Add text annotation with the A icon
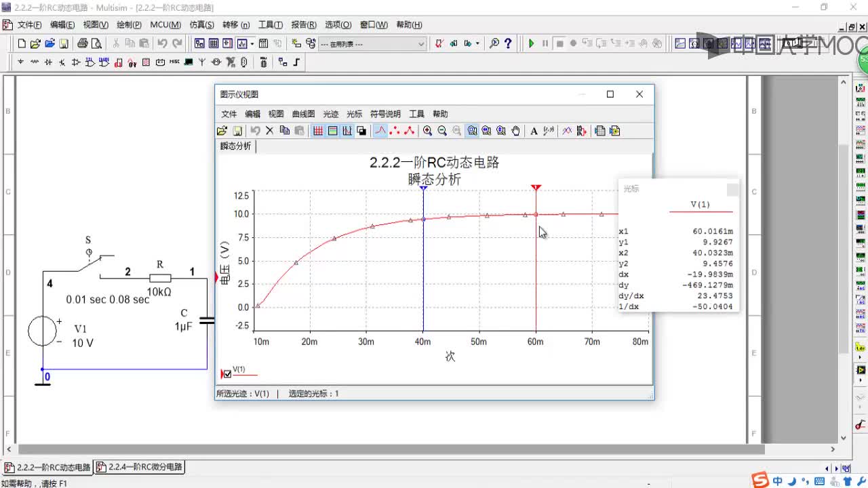 (x=534, y=131)
